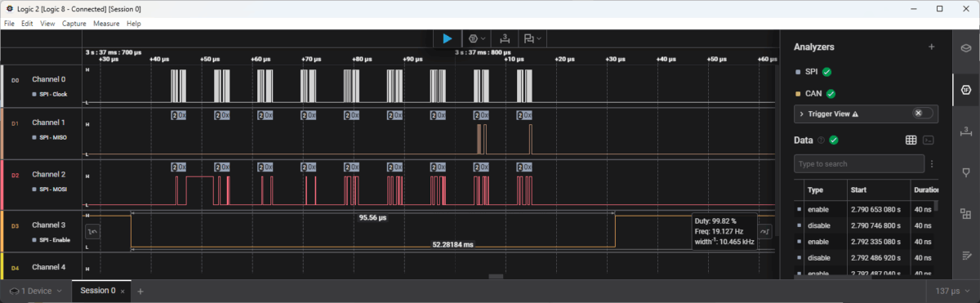Start capture with the blue play button
This screenshot has width=980, height=303.
tap(447, 38)
